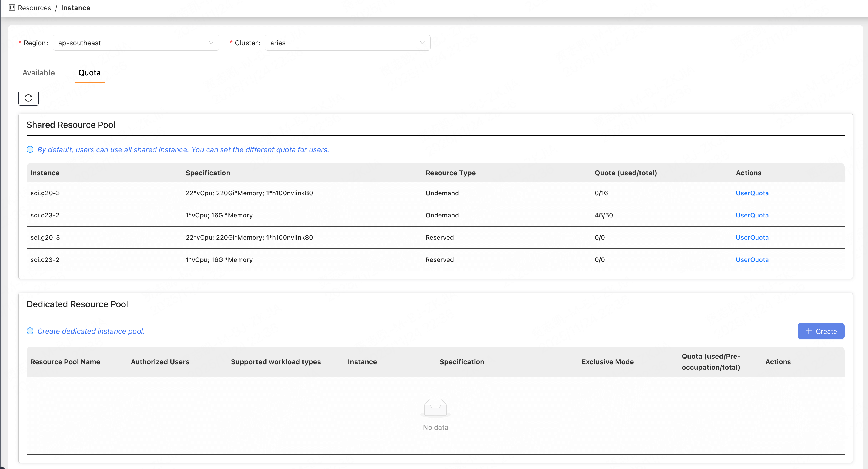868x469 pixels.
Task: Click the refresh icon button
Action: point(28,98)
